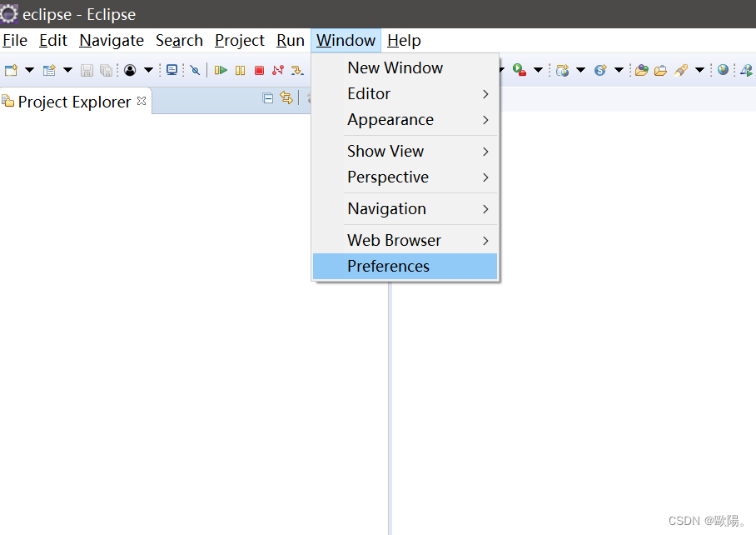The height and width of the screenshot is (535, 756).
Task: Choose New Window from the Window menu
Action: 405,68
